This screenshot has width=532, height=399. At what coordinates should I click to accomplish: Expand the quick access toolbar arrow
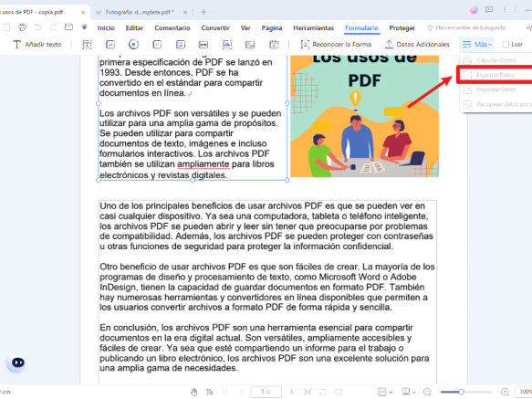click(x=84, y=27)
